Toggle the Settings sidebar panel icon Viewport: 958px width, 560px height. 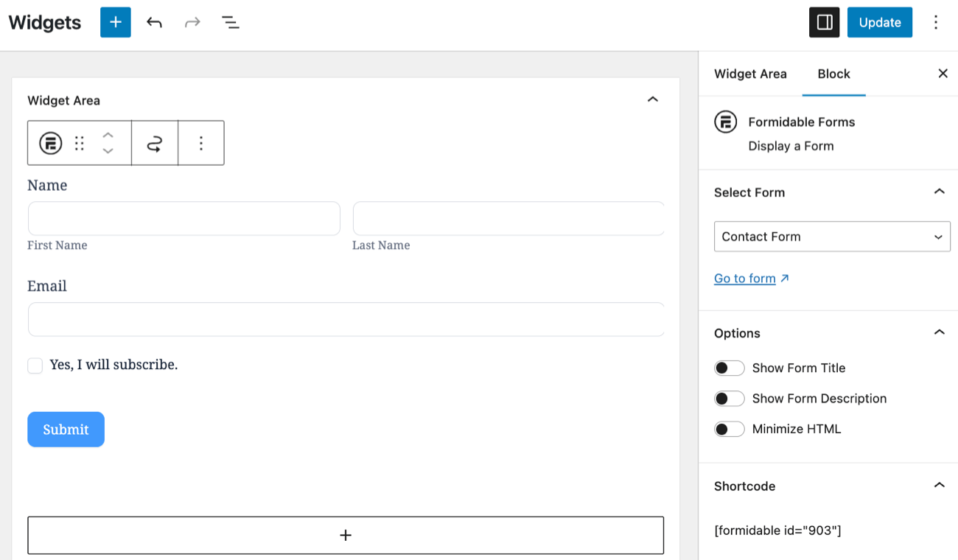click(824, 22)
